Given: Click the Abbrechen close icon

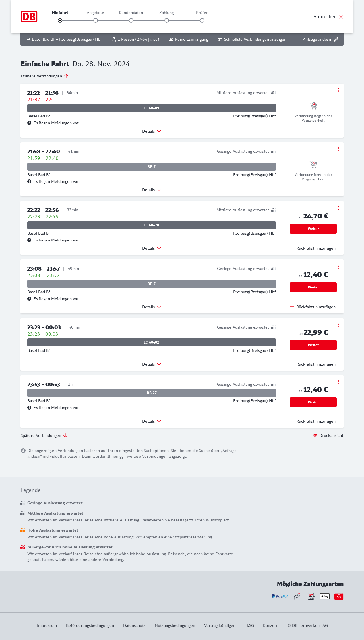Looking at the screenshot, I should (341, 16).
